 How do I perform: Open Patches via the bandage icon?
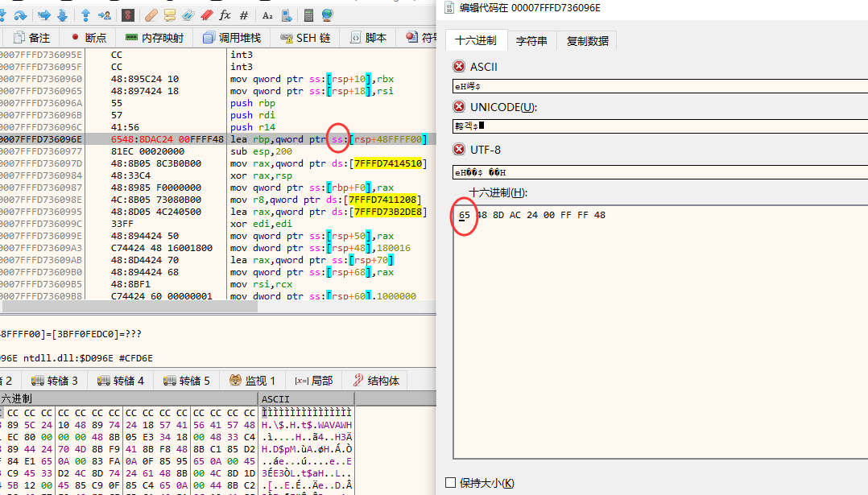[151, 15]
